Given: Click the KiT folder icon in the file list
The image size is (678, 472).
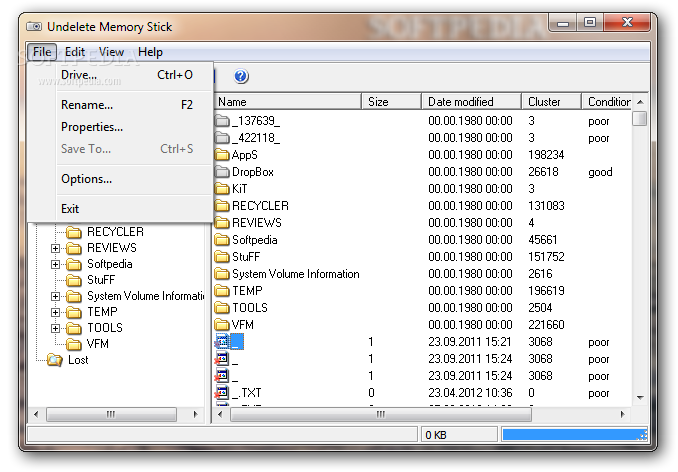Looking at the screenshot, I should coord(222,189).
